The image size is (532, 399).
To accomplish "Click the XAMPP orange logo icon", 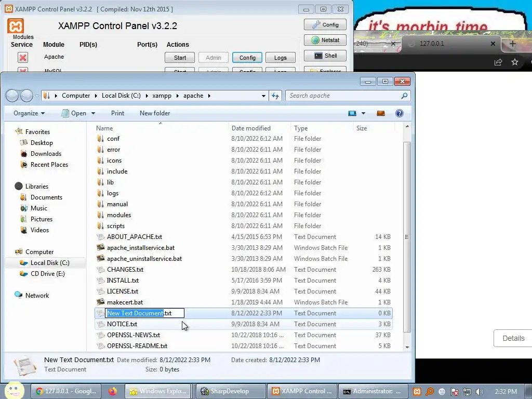I will 16,26.
